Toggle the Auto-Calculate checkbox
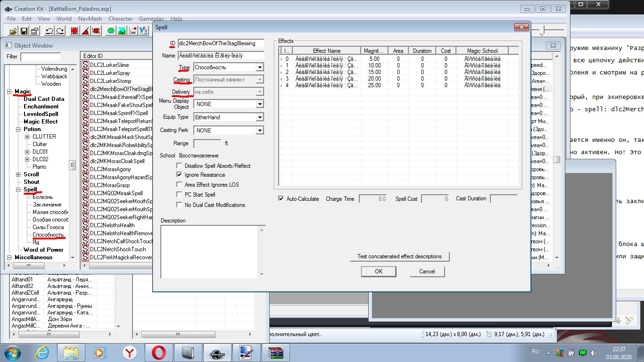Image resolution: width=644 pixels, height=362 pixels. pyautogui.click(x=281, y=199)
